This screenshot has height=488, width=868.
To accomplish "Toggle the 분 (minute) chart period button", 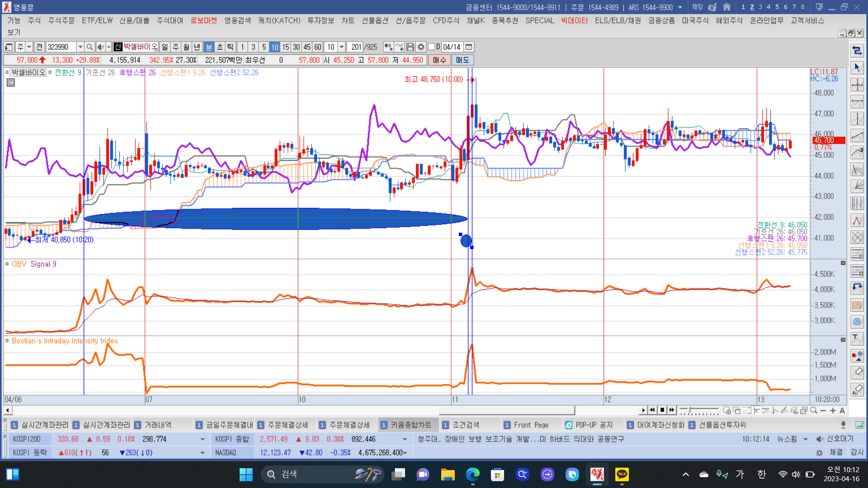I will (x=209, y=47).
